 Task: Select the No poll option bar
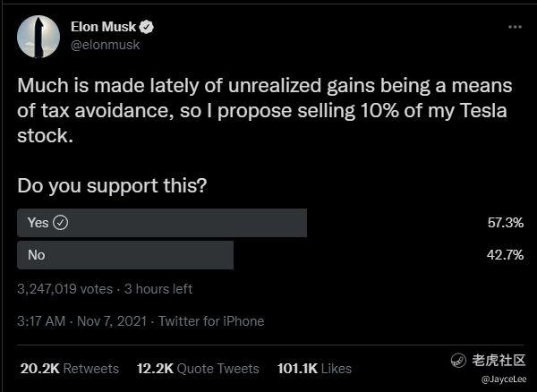tap(125, 255)
